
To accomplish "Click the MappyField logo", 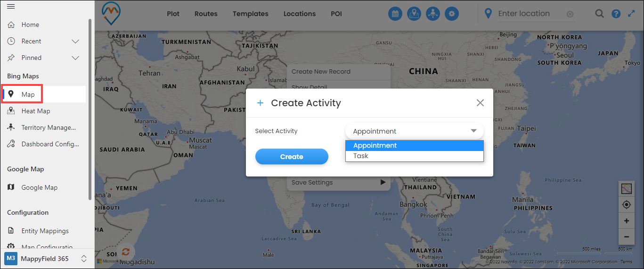I will coord(111,13).
